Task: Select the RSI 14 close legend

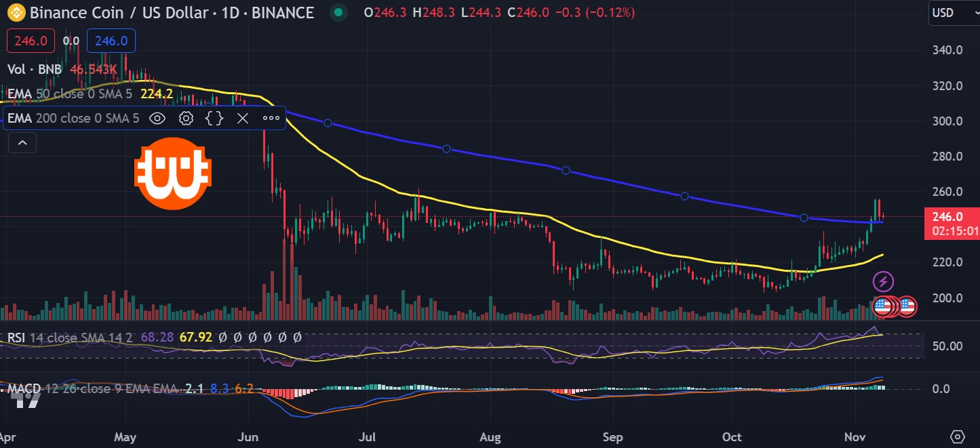Action: click(71, 337)
